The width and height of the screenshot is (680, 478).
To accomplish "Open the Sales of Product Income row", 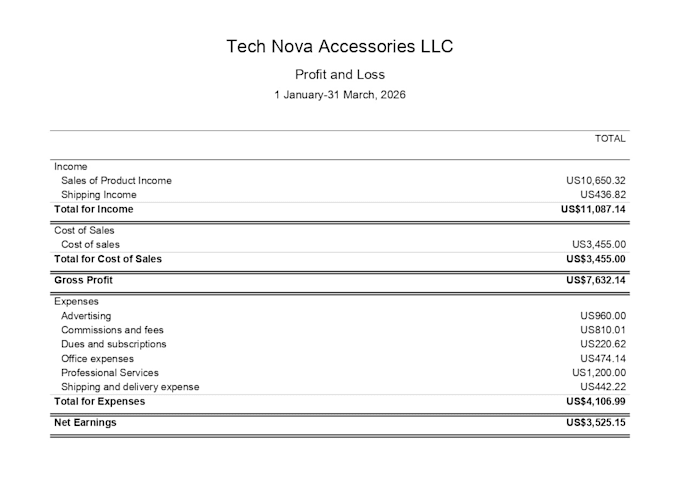I will (x=340, y=180).
